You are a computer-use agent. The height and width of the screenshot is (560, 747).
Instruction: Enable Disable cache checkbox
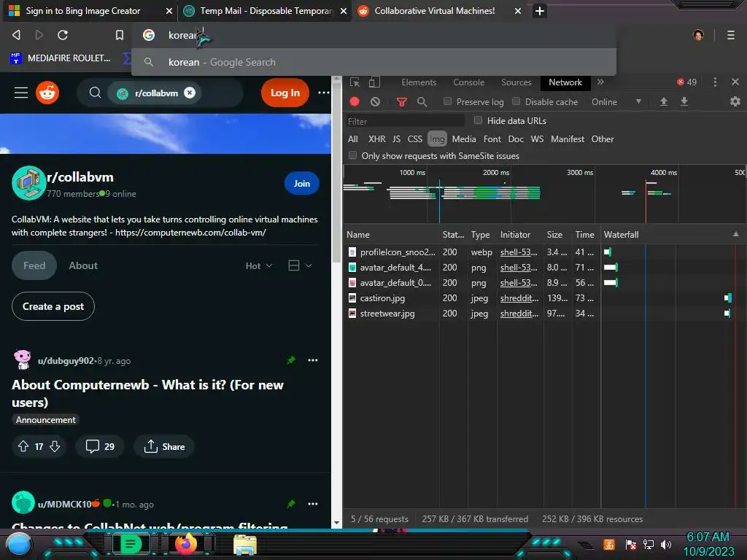(516, 101)
